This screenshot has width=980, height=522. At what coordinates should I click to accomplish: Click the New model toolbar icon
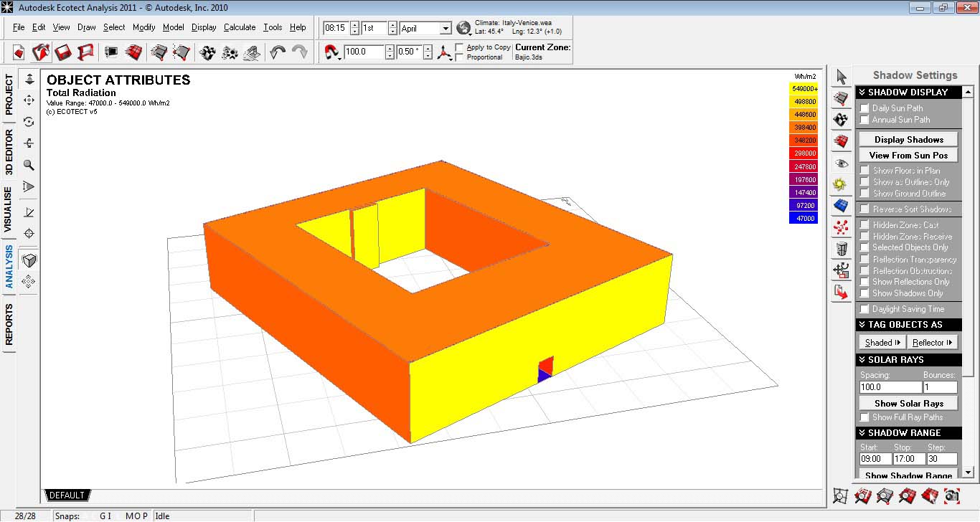(19, 52)
